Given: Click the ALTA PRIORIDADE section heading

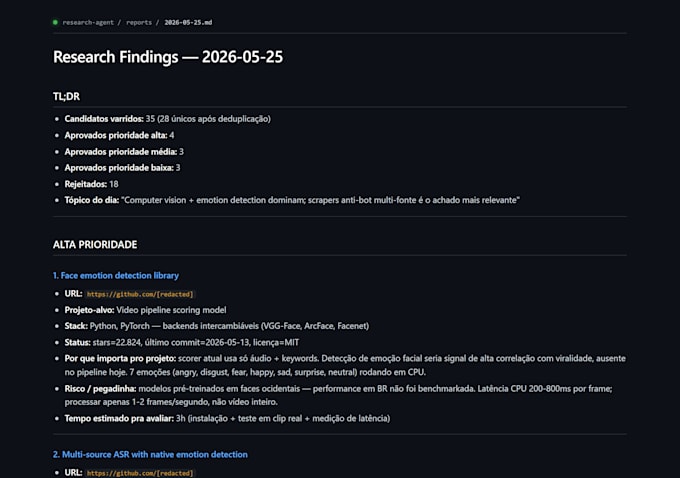Looking at the screenshot, I should 95,245.
